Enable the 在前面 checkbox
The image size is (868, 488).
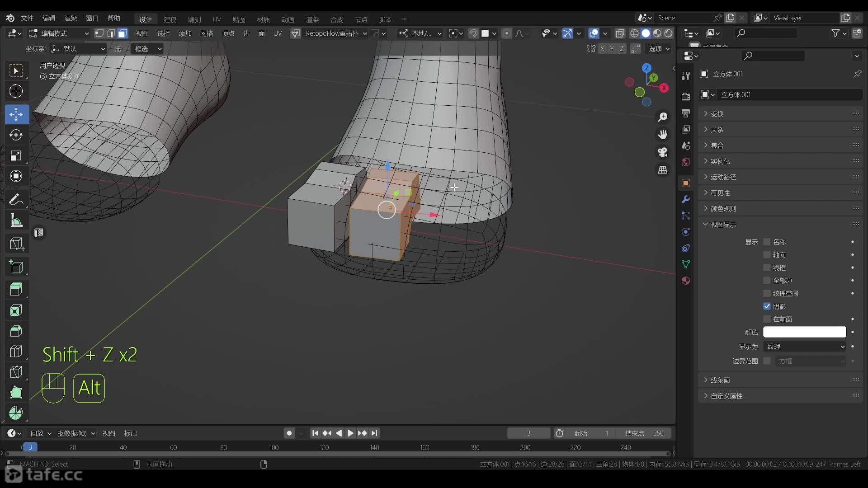click(x=767, y=319)
